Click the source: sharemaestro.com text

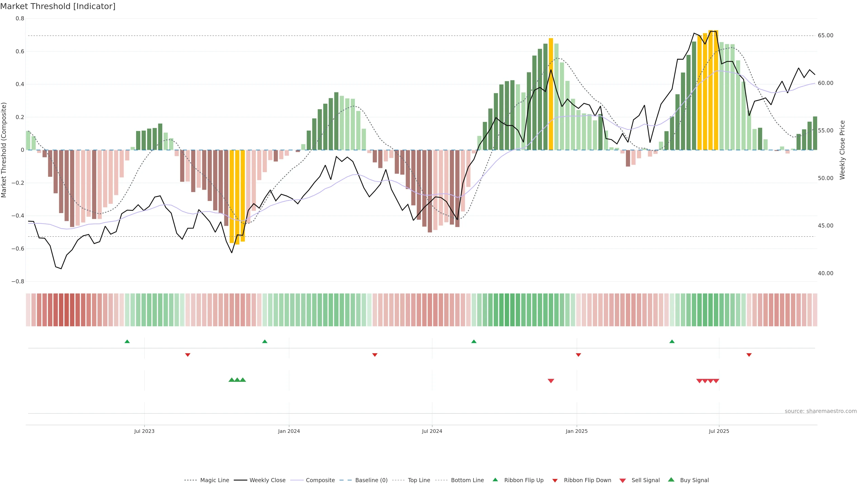(821, 411)
